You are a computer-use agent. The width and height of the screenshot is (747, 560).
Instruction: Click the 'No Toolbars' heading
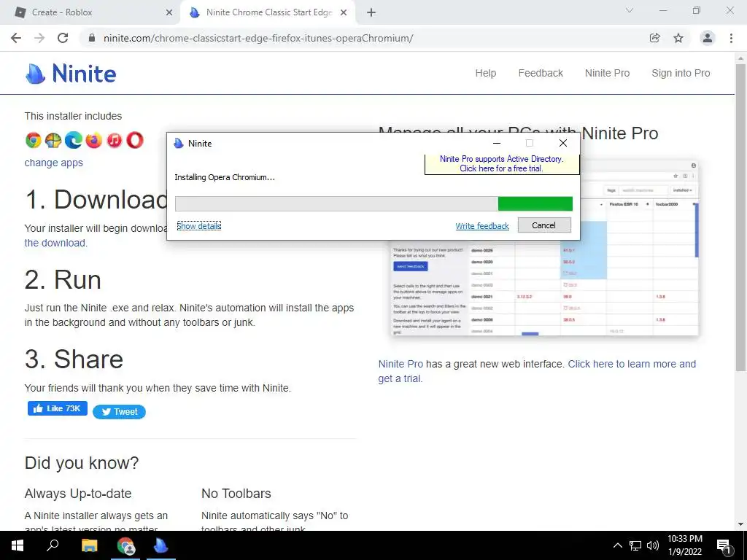pos(236,494)
